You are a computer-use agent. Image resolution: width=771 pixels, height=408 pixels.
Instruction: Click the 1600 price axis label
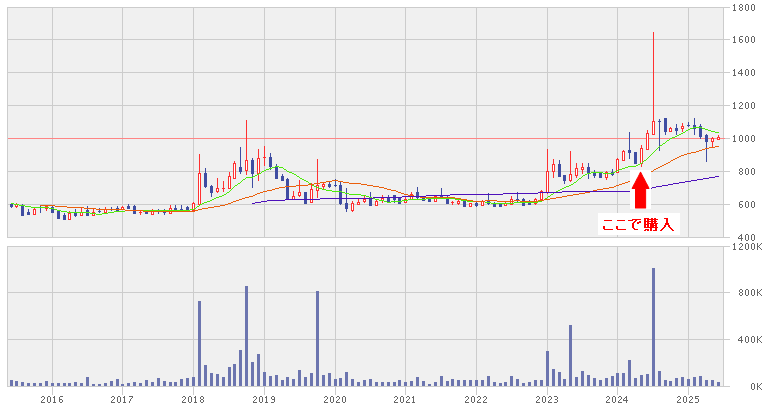click(743, 40)
